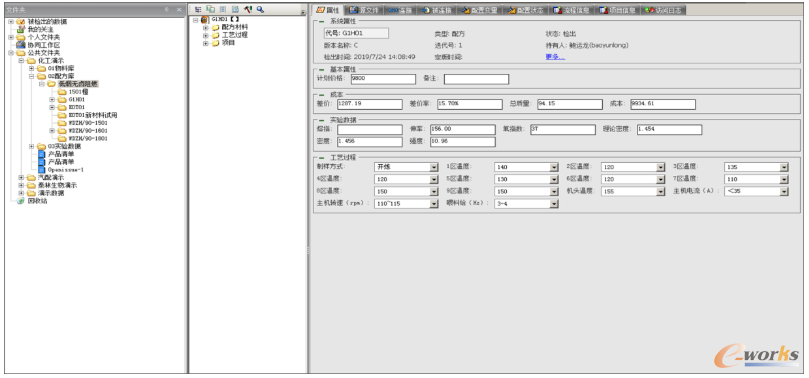809x378 pixels.
Task: Click the 回收站 recycle bin icon
Action: click(x=21, y=201)
